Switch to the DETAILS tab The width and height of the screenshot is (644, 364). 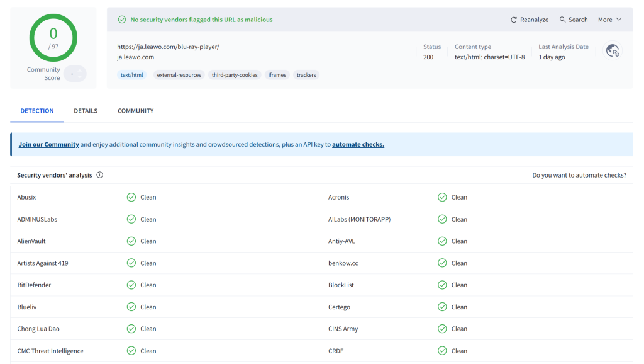click(86, 111)
